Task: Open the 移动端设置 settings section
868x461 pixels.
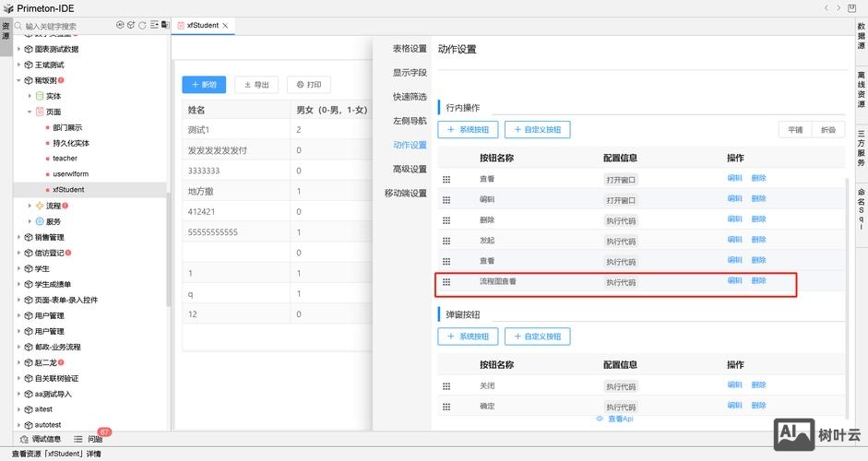Action: (x=406, y=193)
